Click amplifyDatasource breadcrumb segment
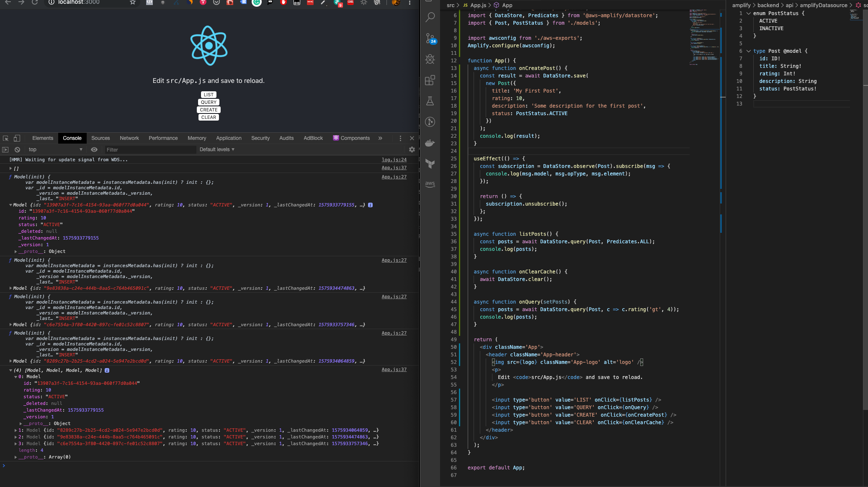868x487 pixels. pyautogui.click(x=824, y=5)
